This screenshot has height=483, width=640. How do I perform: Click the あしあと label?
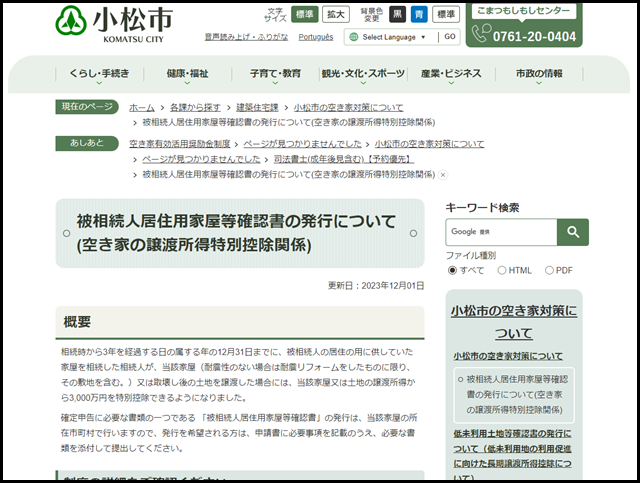tap(87, 143)
